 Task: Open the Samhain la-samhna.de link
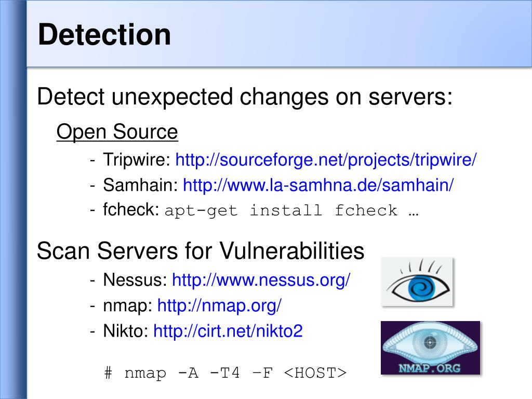(318, 185)
